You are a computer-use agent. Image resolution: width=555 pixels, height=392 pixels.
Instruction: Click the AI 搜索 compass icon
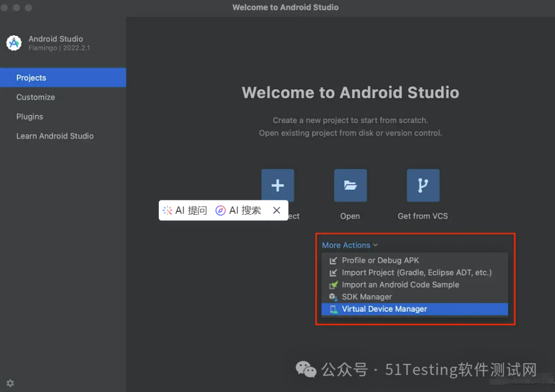click(x=220, y=210)
